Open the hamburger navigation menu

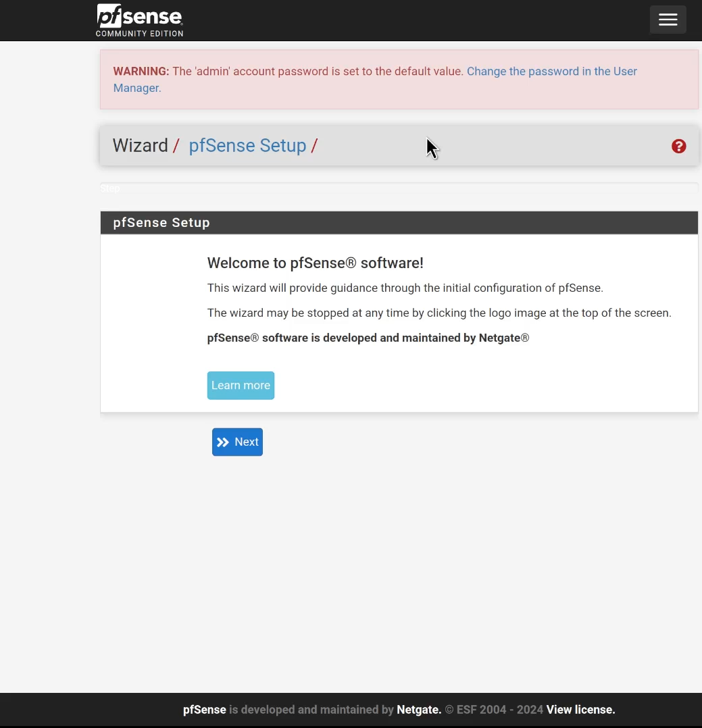click(x=668, y=20)
